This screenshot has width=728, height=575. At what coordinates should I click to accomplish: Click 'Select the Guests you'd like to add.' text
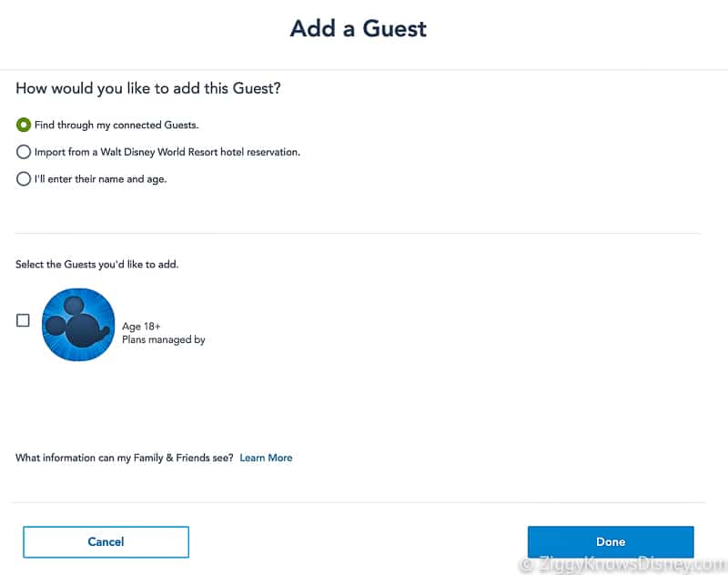(x=97, y=264)
